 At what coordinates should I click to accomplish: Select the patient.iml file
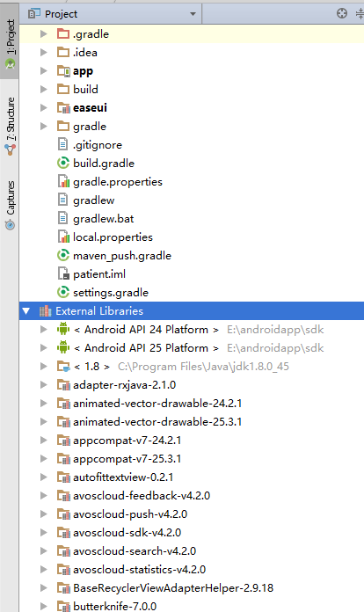click(x=99, y=274)
